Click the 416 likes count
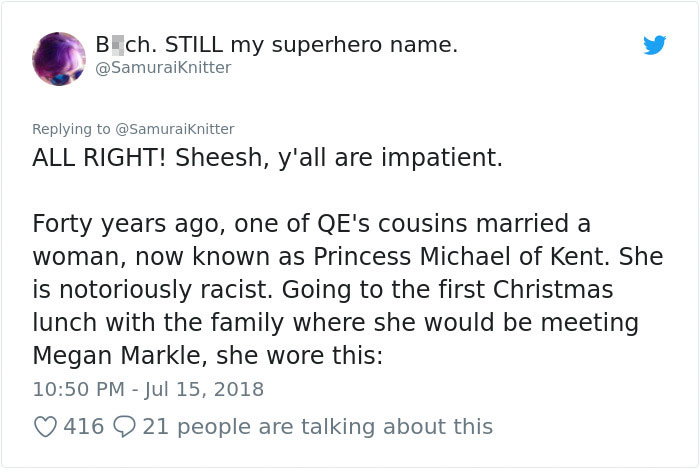This screenshot has height=469, width=700. (x=84, y=427)
